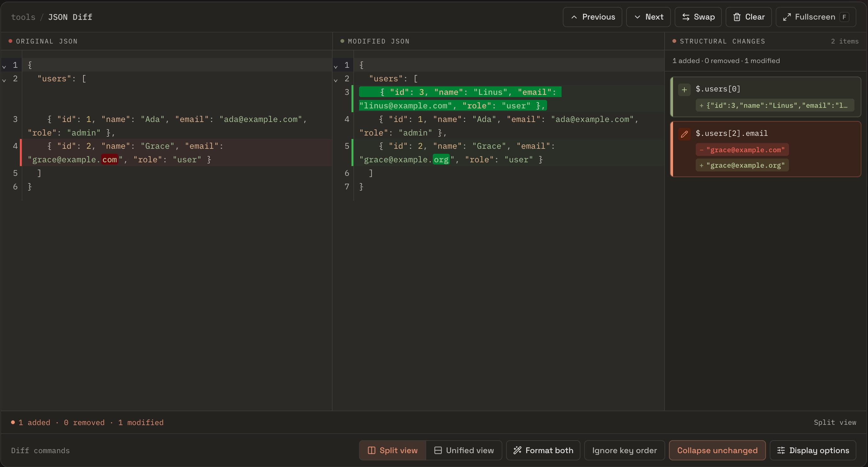Collapse the users array in Modified JSON
Image resolution: width=868 pixels, height=467 pixels.
tap(336, 80)
